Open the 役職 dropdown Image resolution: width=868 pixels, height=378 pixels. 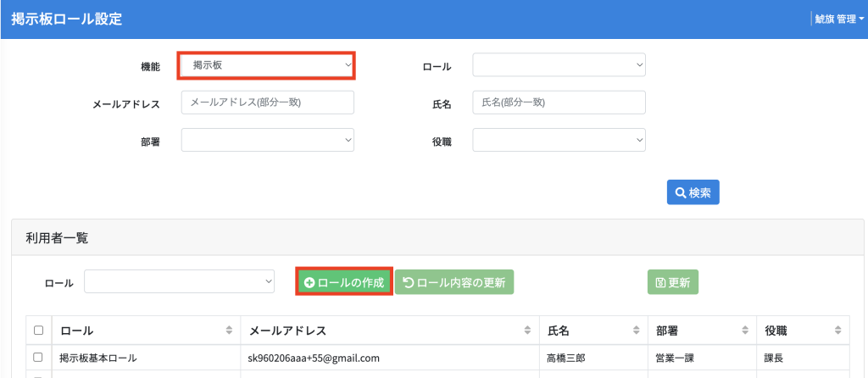point(559,140)
